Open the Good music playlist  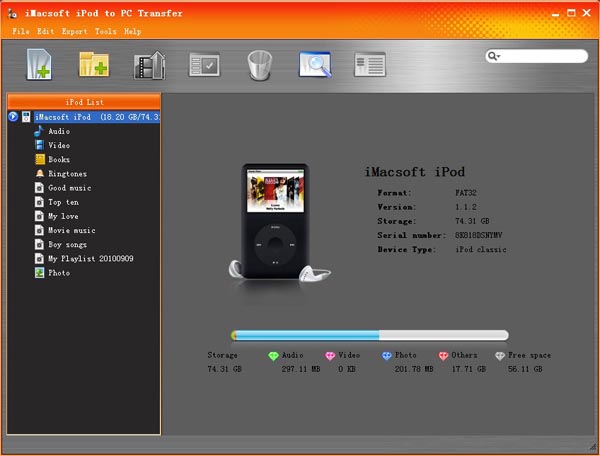tap(70, 188)
